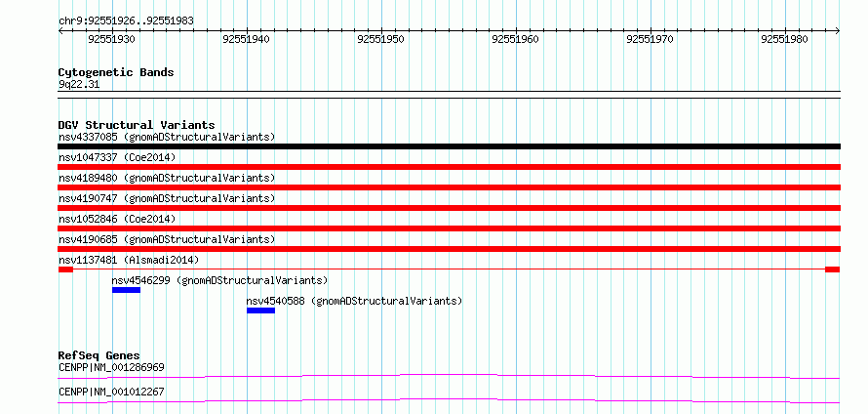This screenshot has width=868, height=414.
Task: Click ruler position 92551940
Action: click(246, 39)
